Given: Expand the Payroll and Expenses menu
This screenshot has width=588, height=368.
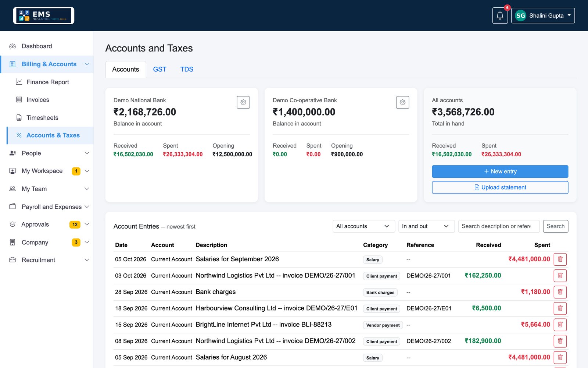Looking at the screenshot, I should [87, 207].
